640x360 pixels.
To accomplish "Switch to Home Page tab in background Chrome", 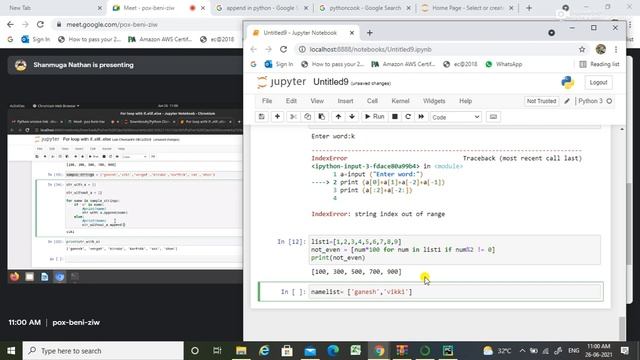I will point(466,8).
